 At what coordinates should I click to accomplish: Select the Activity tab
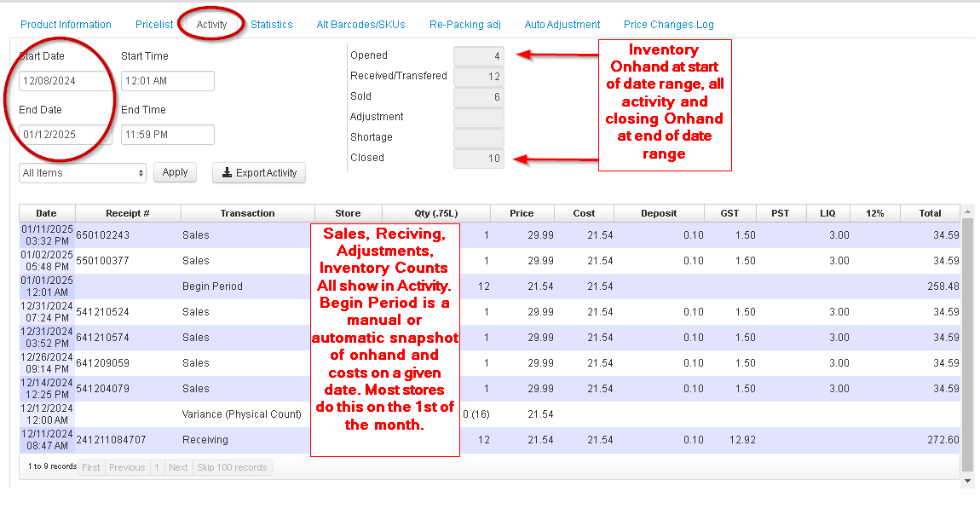click(x=211, y=25)
